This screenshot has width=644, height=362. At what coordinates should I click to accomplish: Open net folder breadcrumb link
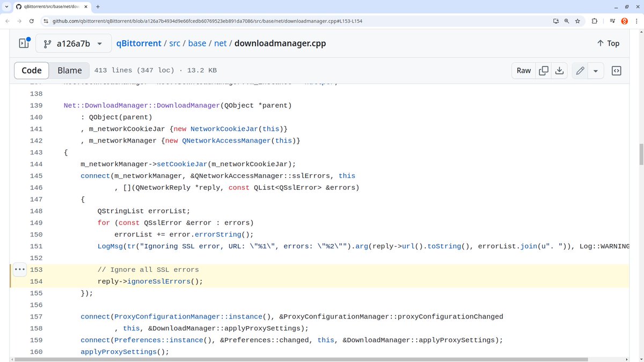tap(221, 43)
